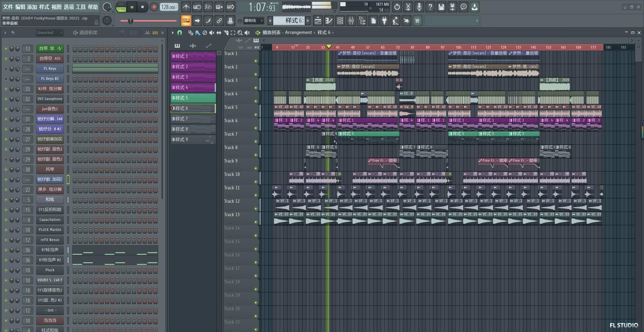Open the mixer view icon

coord(351,21)
